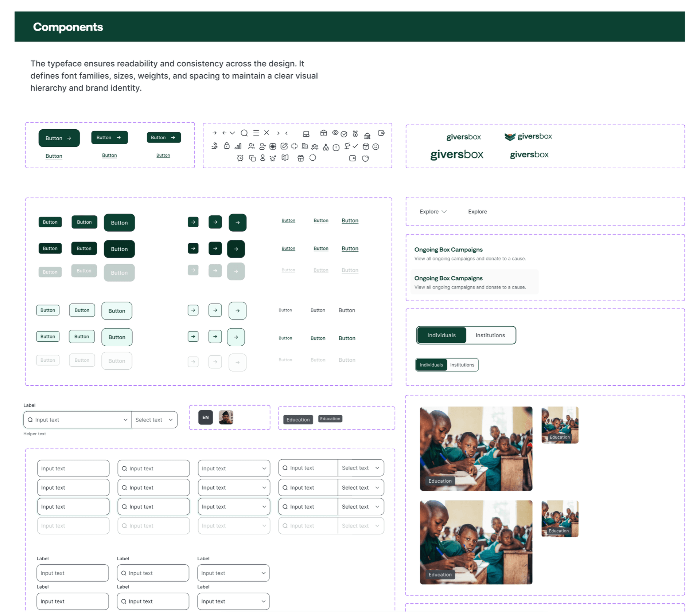700x612 pixels.
Task: Click the small top Education image thumbnail
Action: pyautogui.click(x=560, y=425)
